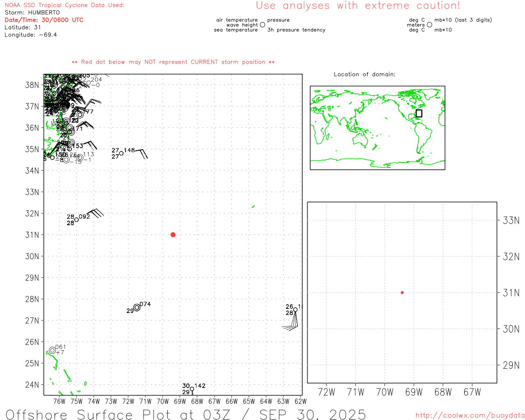
Task: Click the buoy marker labeled 061 with +7 tendency
Action: click(x=52, y=350)
